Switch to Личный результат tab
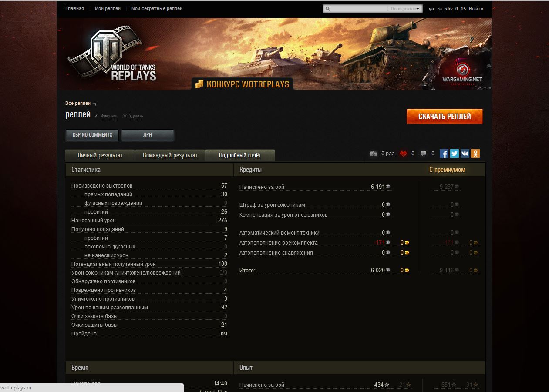 [x=100, y=155]
